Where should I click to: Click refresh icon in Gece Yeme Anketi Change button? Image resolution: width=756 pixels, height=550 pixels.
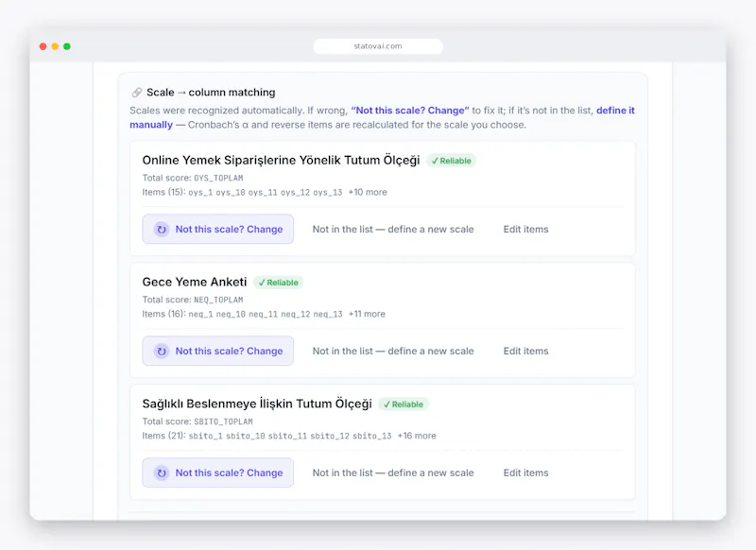(x=162, y=352)
